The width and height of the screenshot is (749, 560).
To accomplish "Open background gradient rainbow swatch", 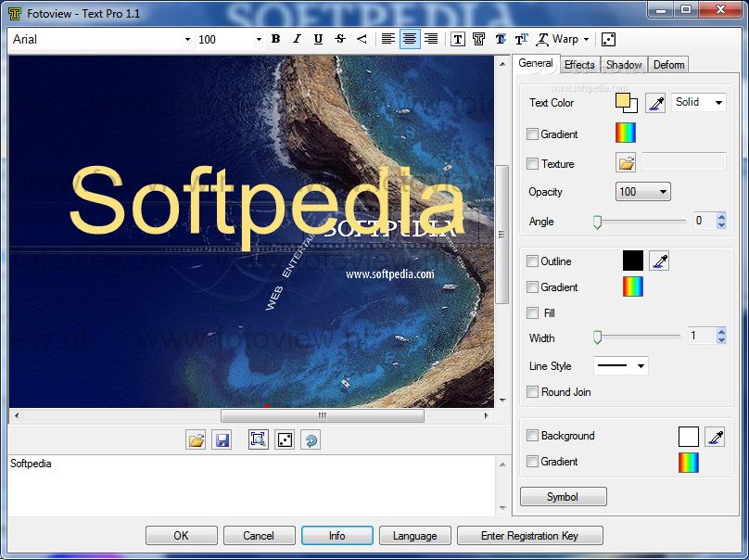I will [689, 462].
